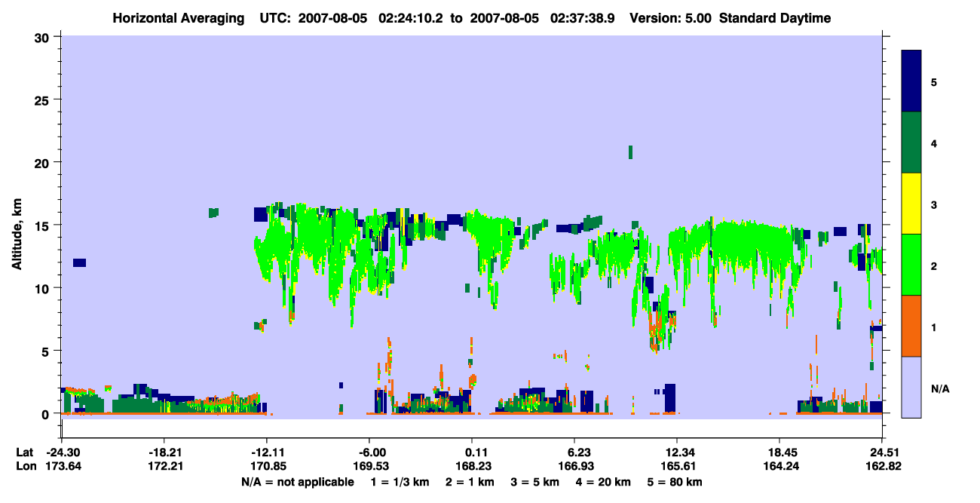Click the altitude tick label 10
980x503 pixels.
[x=43, y=288]
